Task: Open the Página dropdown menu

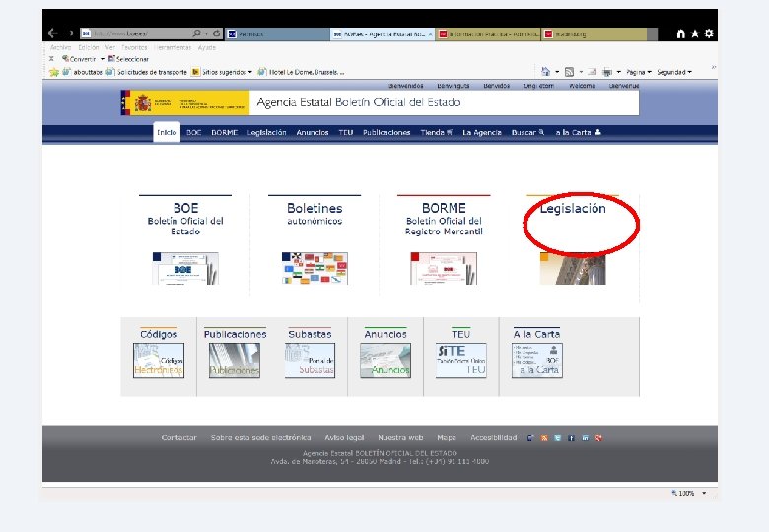Action: [639, 72]
